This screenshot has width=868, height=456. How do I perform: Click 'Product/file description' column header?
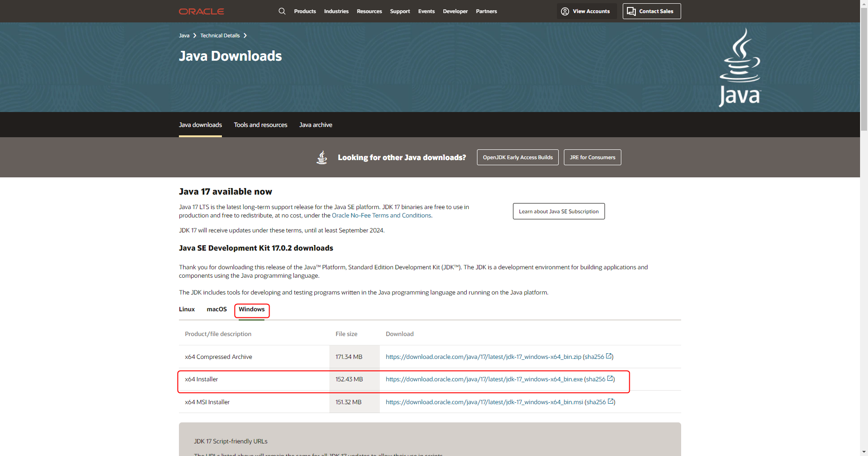218,334
